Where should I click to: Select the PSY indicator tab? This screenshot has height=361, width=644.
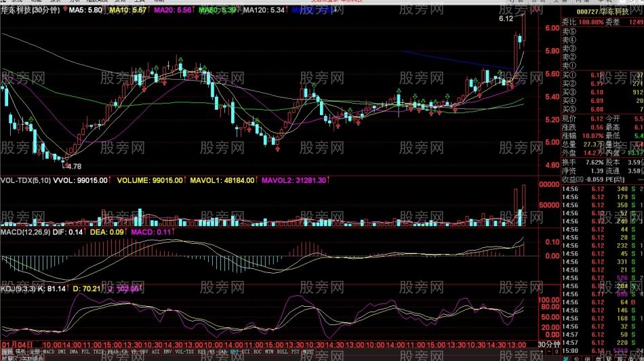click(296, 352)
